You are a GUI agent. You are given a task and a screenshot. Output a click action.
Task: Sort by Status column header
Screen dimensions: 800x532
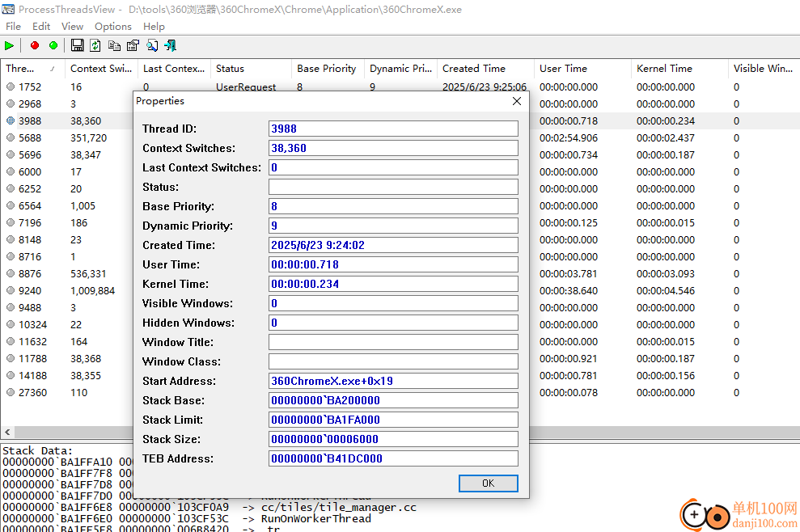tap(251, 69)
